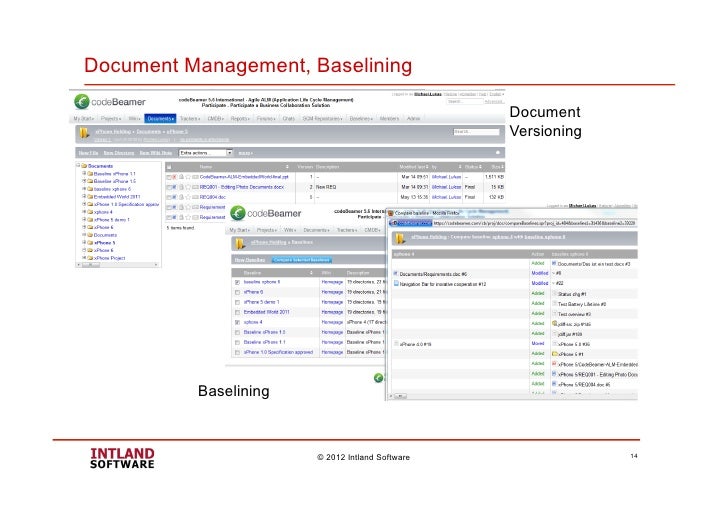Check the xPhone 6 baseline checkbox
The image size is (728, 514).
[x=237, y=293]
